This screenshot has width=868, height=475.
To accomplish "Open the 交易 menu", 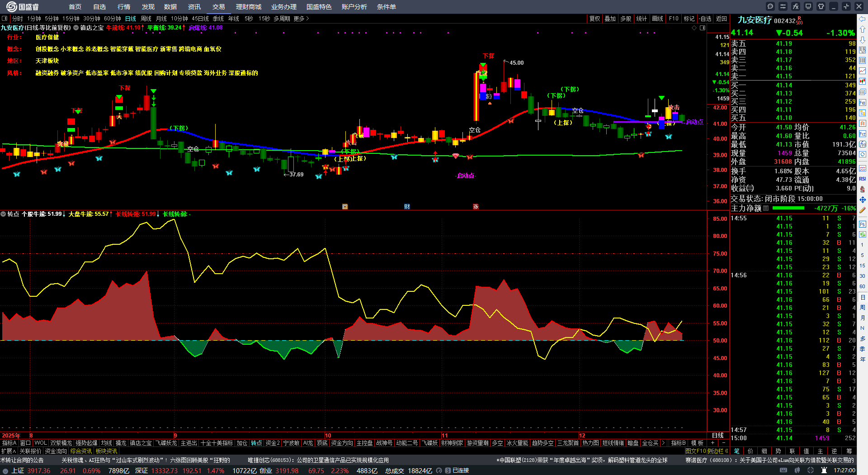I will [219, 7].
